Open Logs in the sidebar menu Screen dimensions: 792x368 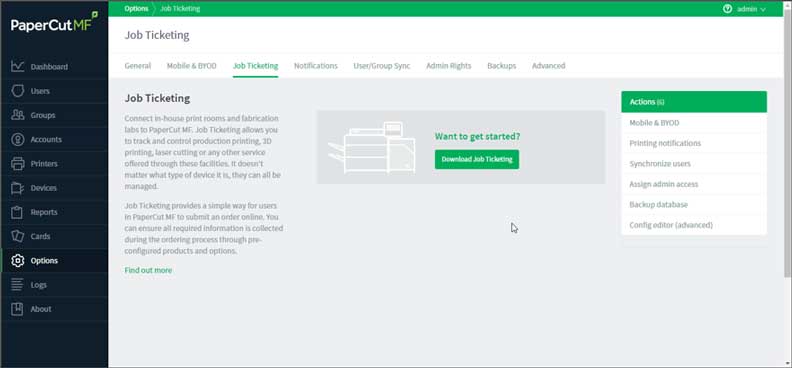54,285
